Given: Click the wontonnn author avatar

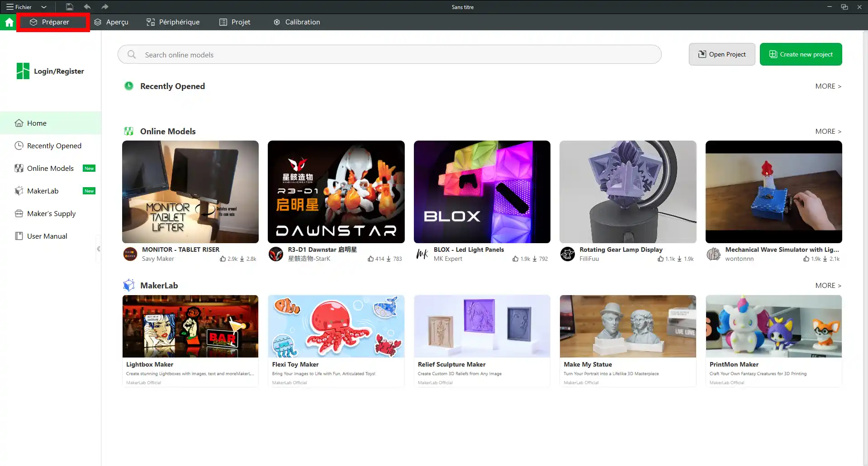Looking at the screenshot, I should point(714,254).
